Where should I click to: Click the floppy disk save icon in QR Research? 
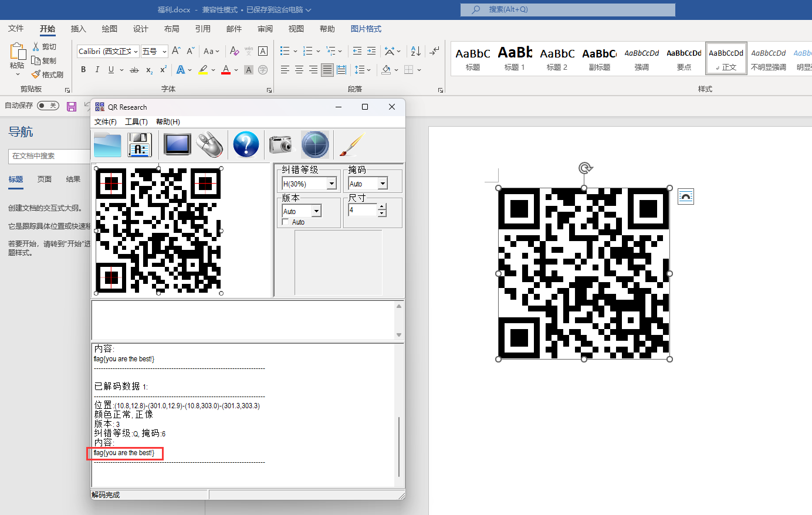click(140, 144)
